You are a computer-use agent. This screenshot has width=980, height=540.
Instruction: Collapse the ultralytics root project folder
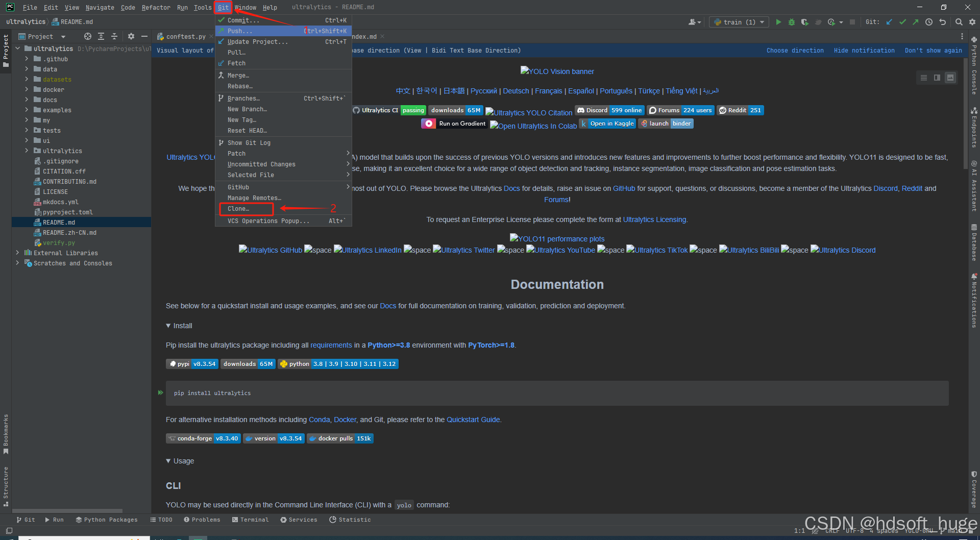(x=18, y=48)
